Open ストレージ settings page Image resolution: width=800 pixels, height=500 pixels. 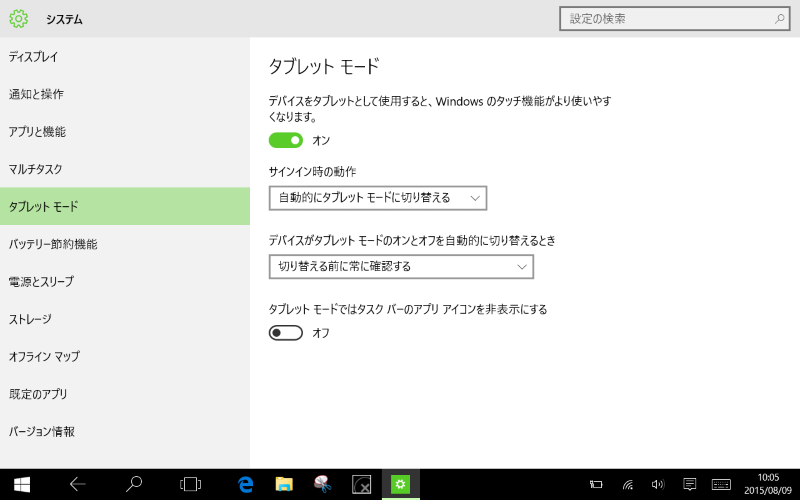click(125, 319)
